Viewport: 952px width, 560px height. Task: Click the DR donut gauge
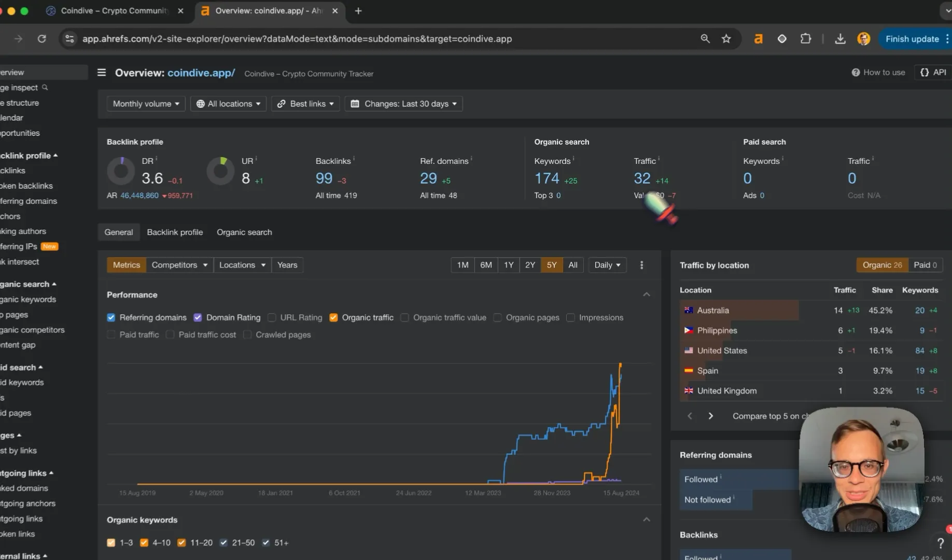[121, 171]
